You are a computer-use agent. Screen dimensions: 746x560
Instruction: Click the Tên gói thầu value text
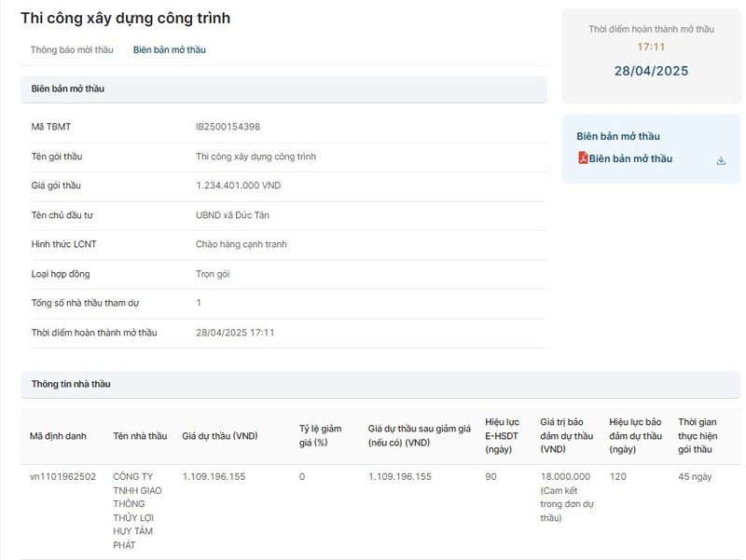pos(256,157)
